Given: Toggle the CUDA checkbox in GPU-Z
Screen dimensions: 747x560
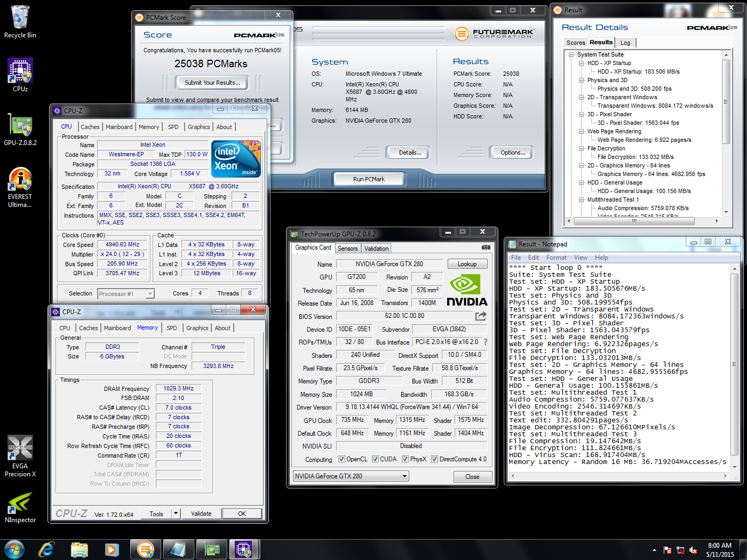Looking at the screenshot, I should 375,459.
